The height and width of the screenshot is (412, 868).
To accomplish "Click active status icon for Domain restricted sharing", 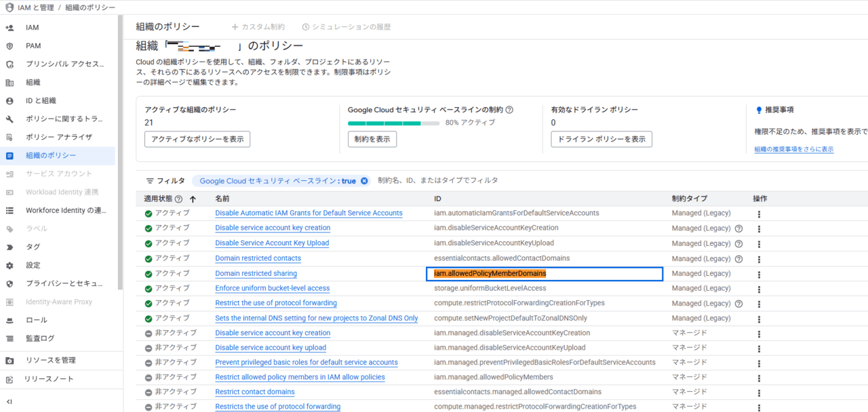I will point(149,274).
